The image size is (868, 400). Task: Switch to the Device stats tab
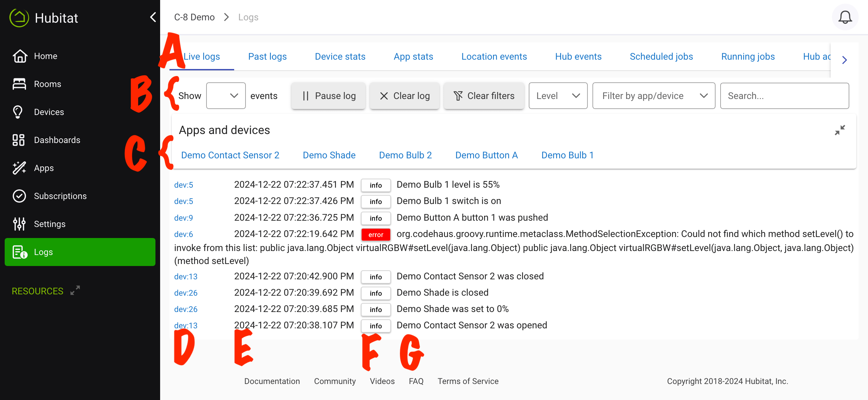click(340, 57)
